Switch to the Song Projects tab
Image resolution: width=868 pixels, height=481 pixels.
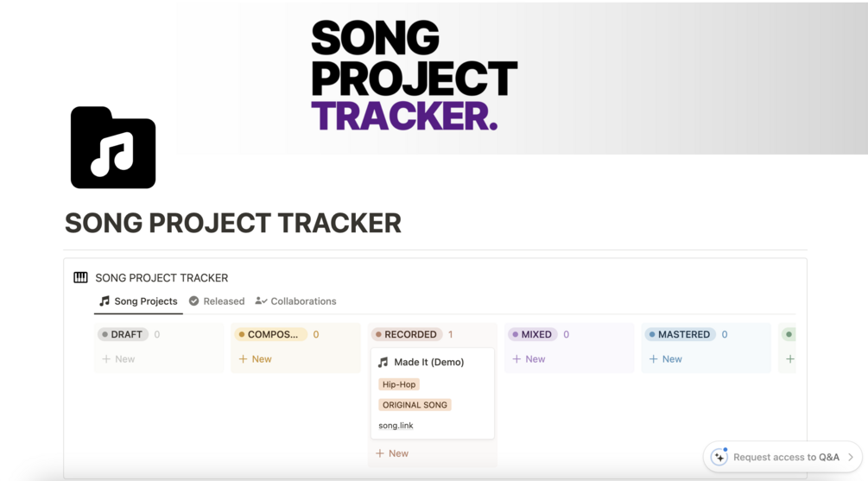[x=138, y=301]
